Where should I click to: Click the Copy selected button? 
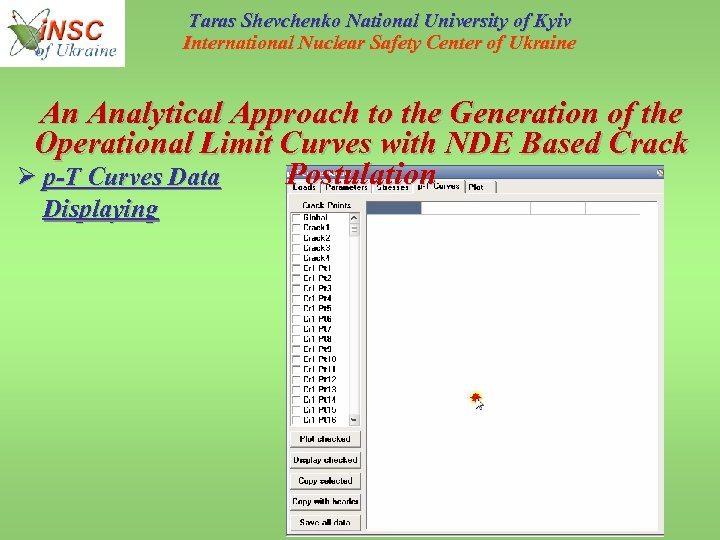coord(325,481)
